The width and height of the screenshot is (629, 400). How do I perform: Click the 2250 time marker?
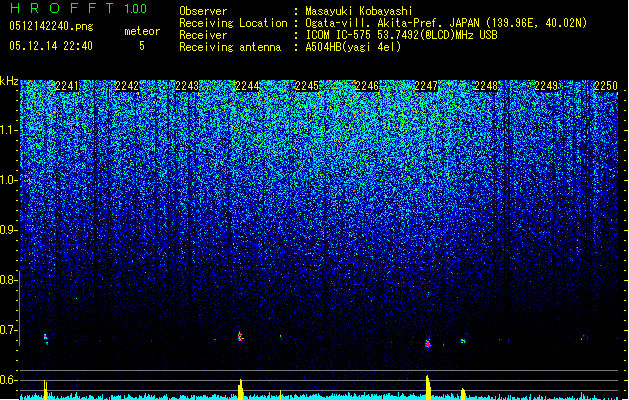[606, 86]
